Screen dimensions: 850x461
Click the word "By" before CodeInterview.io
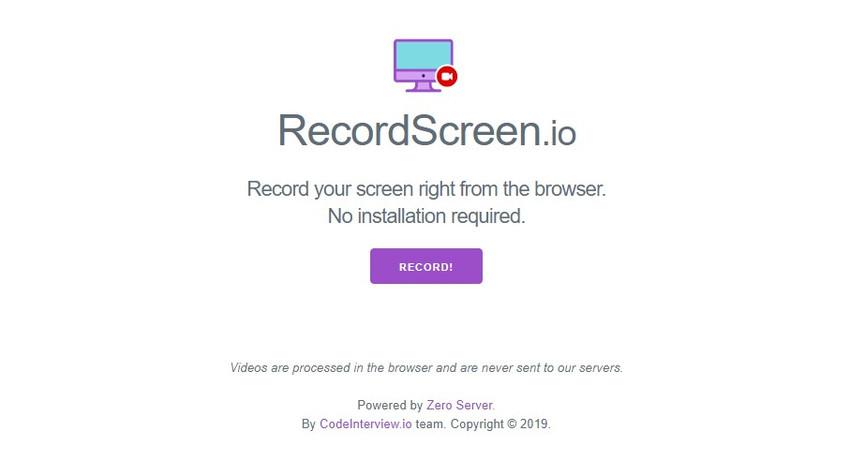(308, 424)
